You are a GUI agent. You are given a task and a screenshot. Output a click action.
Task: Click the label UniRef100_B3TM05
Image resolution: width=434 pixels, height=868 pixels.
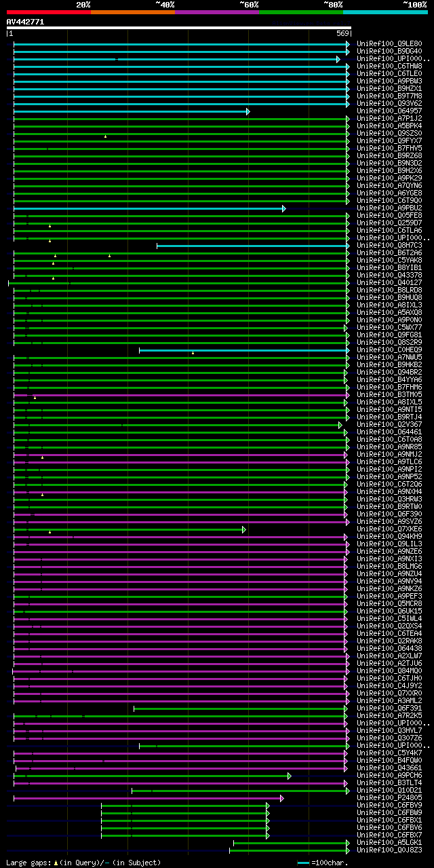point(389,395)
